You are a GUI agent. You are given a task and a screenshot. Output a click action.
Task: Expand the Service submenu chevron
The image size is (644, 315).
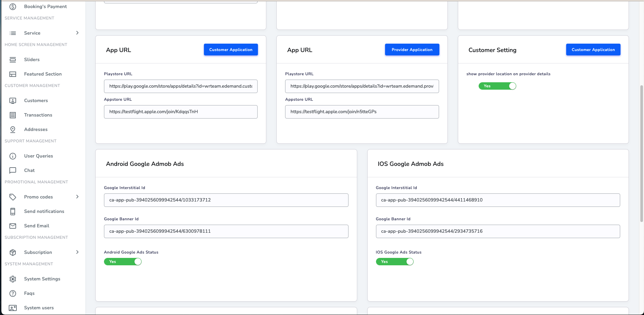[77, 33]
